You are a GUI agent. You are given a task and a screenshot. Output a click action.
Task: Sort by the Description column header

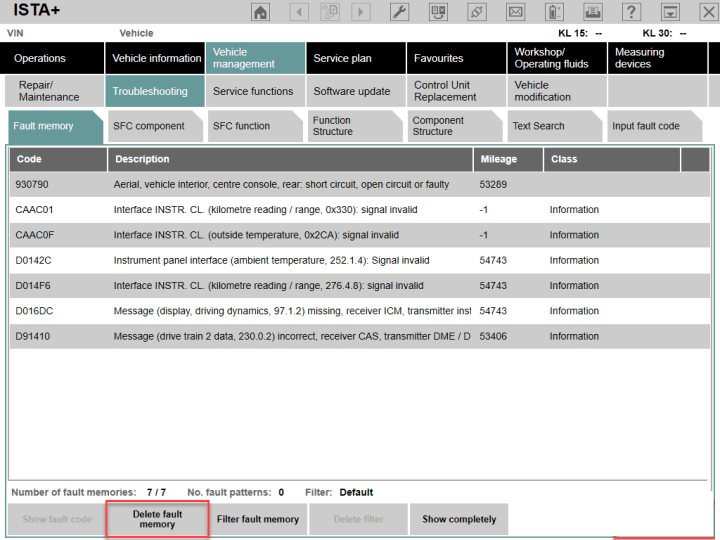tap(290, 159)
